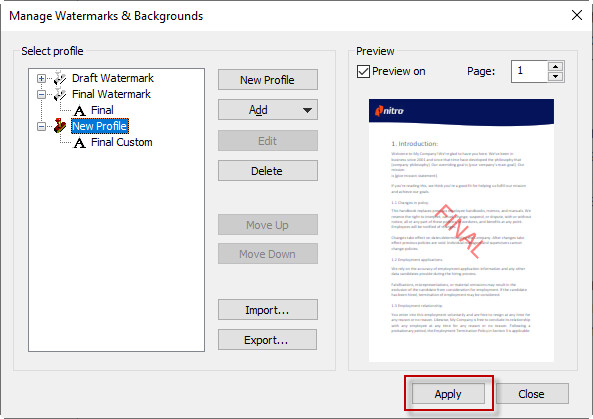Click the red stamp icon of New Profile
Screen dimensions: 593x419
click(60, 126)
